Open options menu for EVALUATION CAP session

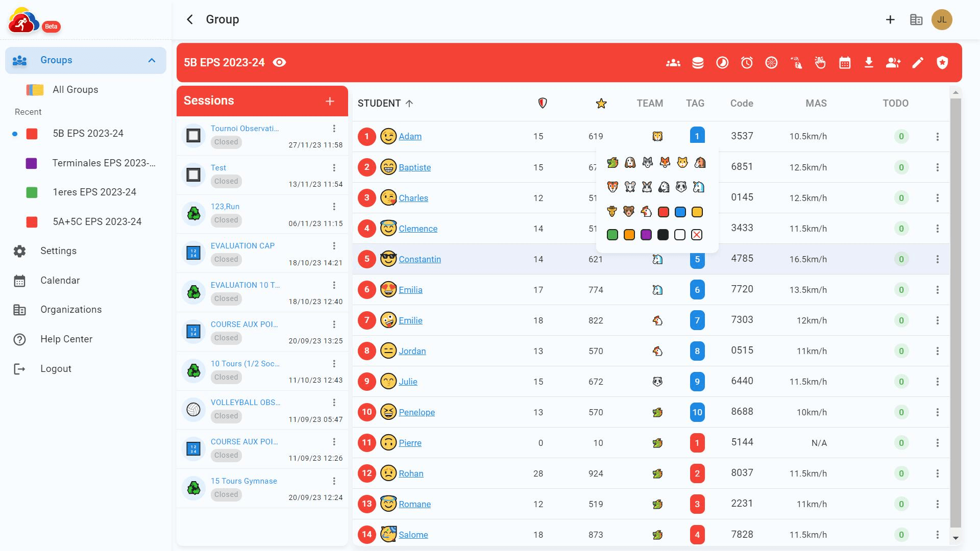click(x=334, y=246)
